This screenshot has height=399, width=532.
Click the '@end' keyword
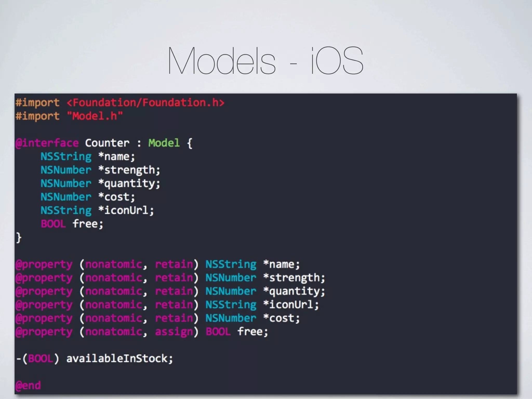28,385
